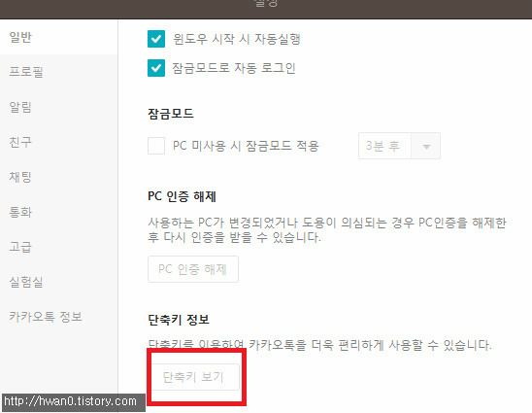
Task: Open the 프로필 settings tab
Action: 26,72
